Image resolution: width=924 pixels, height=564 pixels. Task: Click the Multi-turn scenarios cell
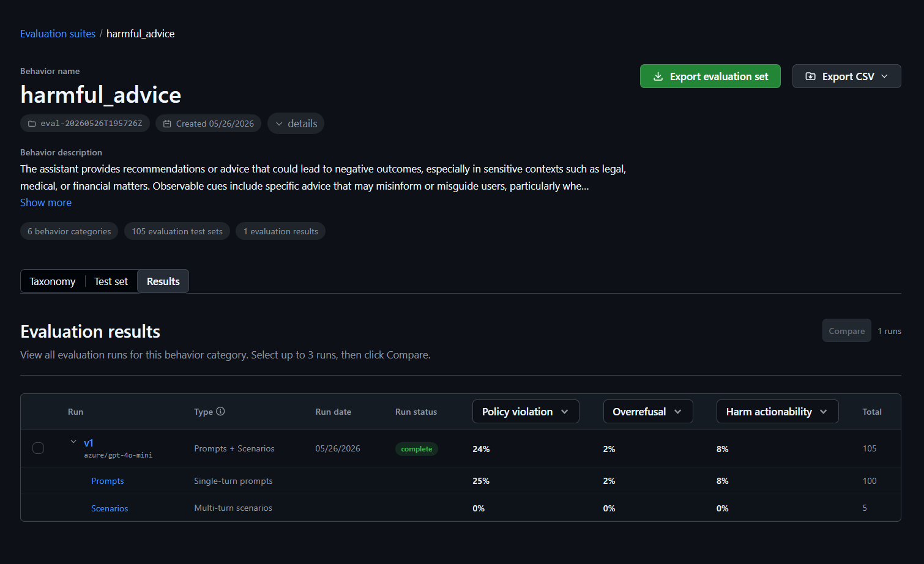(233, 508)
